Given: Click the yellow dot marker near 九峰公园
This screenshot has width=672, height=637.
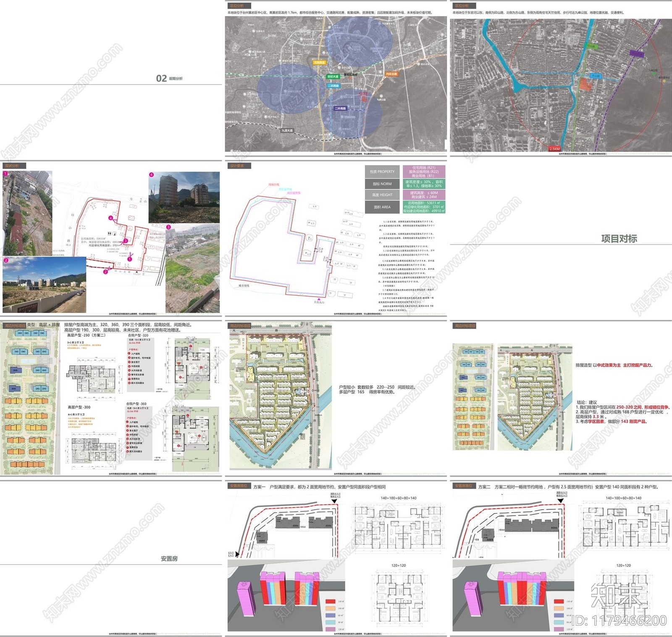Looking at the screenshot, I should tap(664, 81).
